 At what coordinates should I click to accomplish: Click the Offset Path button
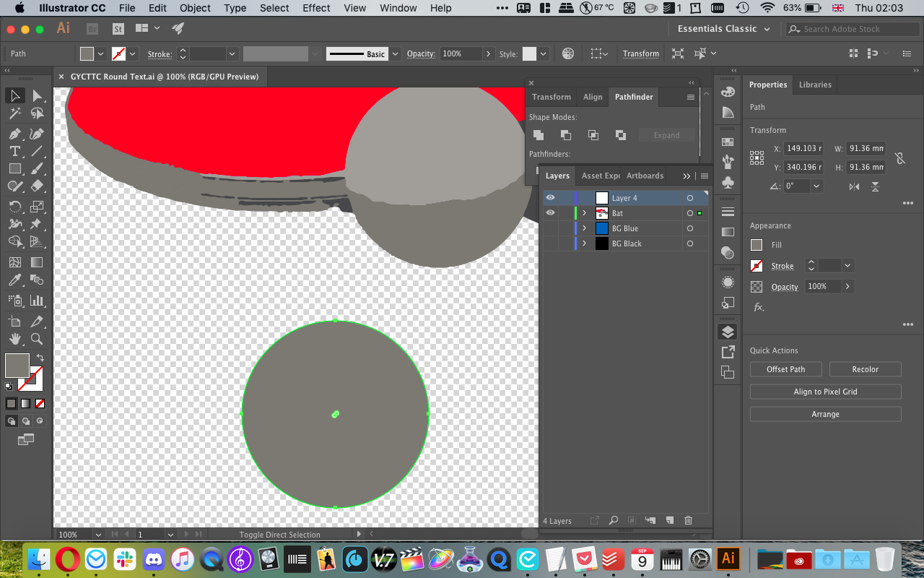point(785,368)
